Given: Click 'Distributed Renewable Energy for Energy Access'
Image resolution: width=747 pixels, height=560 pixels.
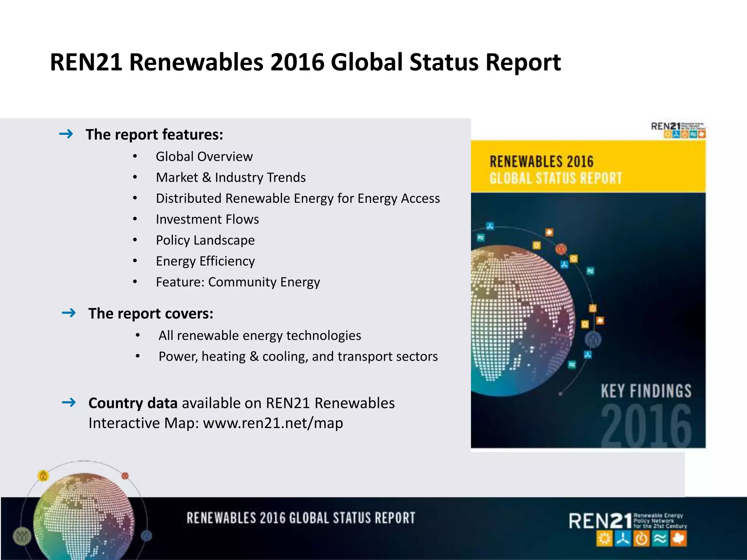Looking at the screenshot, I should pos(298,199).
